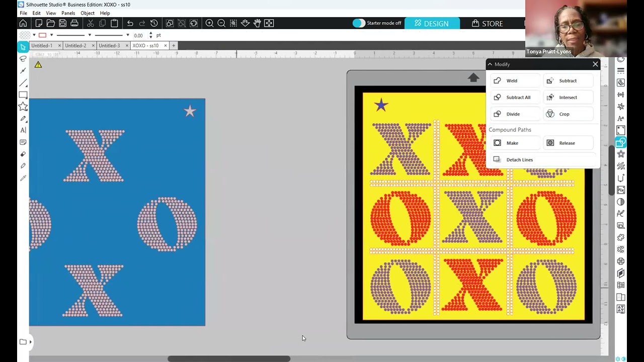Open the Panels menu
Viewport: 644px width, 362px height.
point(68,13)
